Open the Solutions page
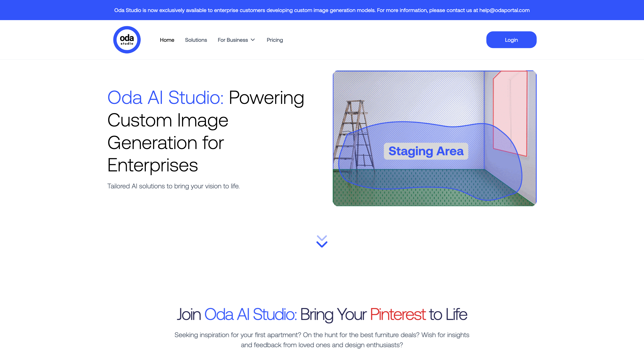This screenshot has height=362, width=644. 196,40
